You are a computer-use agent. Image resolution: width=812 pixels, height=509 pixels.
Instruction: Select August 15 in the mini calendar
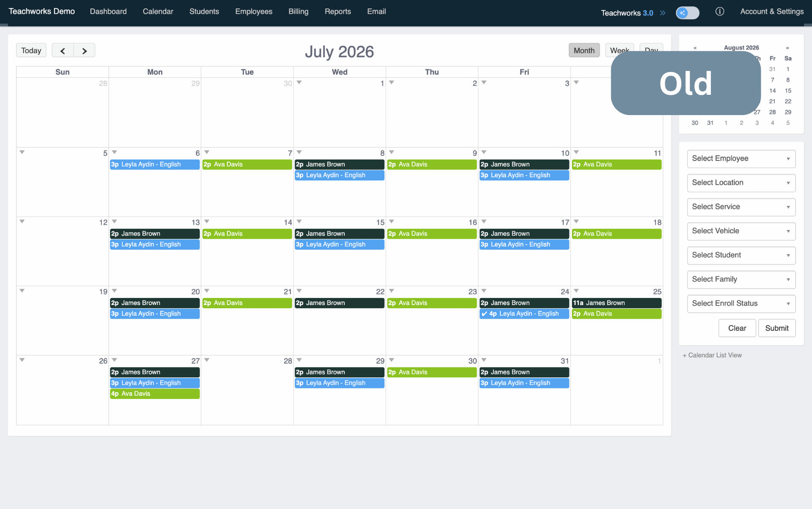(788, 91)
